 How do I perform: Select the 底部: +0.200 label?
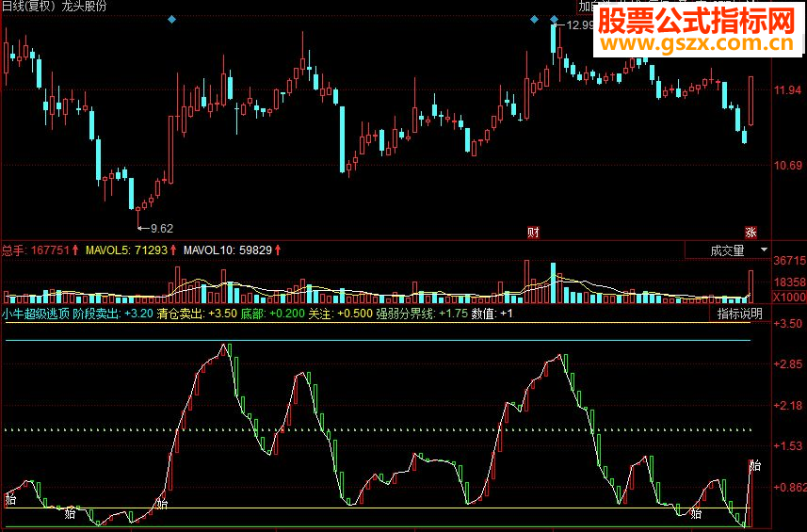click(273, 314)
